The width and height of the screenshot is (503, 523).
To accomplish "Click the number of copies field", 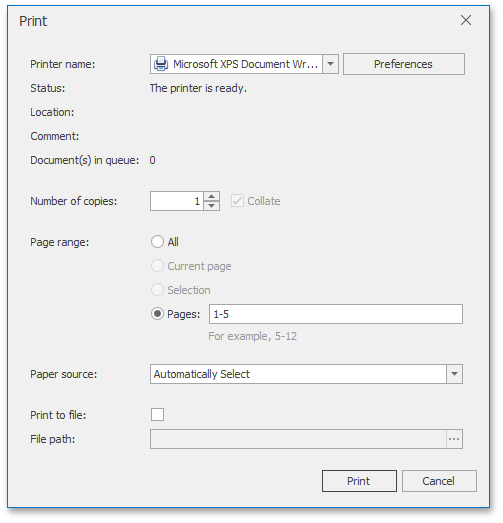I will (177, 201).
